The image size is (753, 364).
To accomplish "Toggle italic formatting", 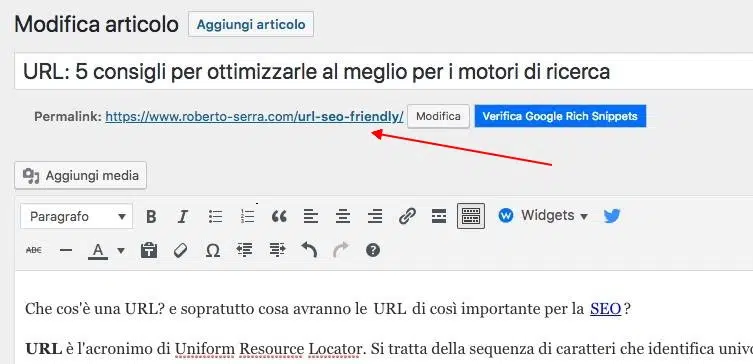I will pyautogui.click(x=182, y=217).
